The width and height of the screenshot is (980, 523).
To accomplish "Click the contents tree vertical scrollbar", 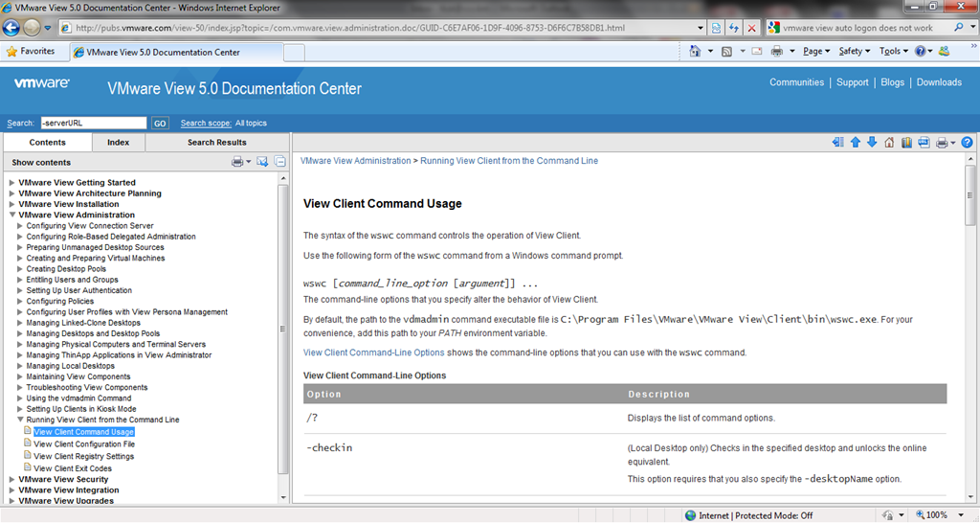I will pyautogui.click(x=283, y=329).
